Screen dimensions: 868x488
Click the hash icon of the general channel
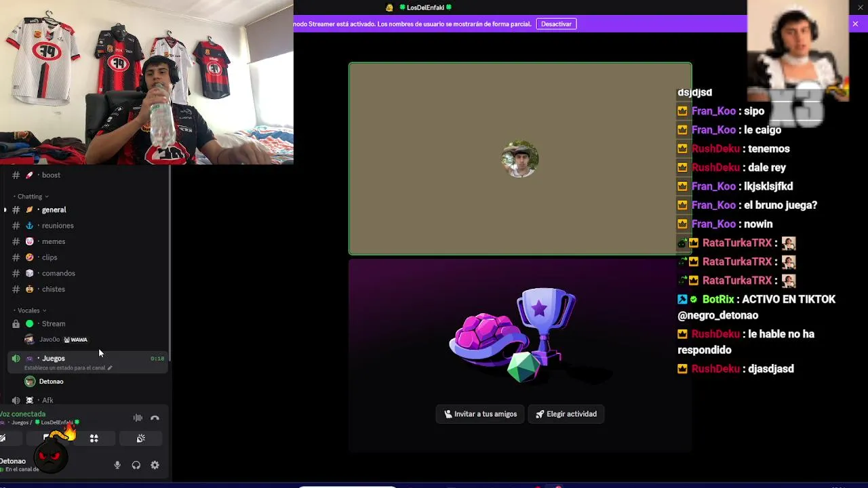(16, 210)
